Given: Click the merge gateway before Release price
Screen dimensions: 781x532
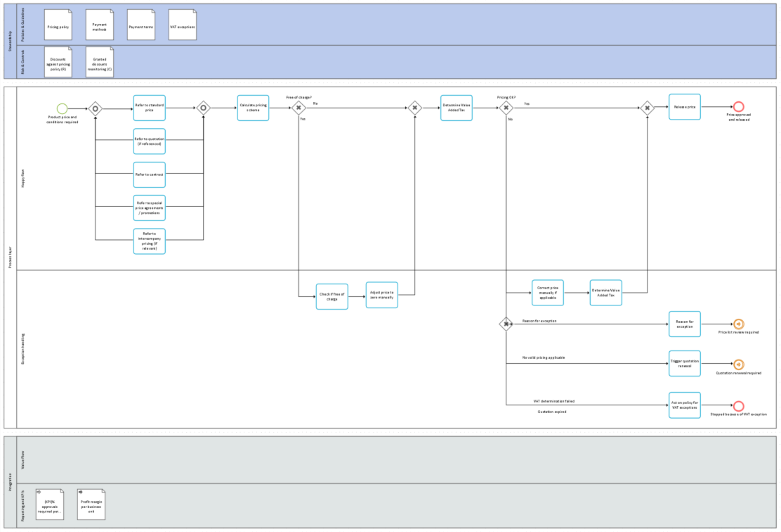Looking at the screenshot, I should click(x=647, y=108).
